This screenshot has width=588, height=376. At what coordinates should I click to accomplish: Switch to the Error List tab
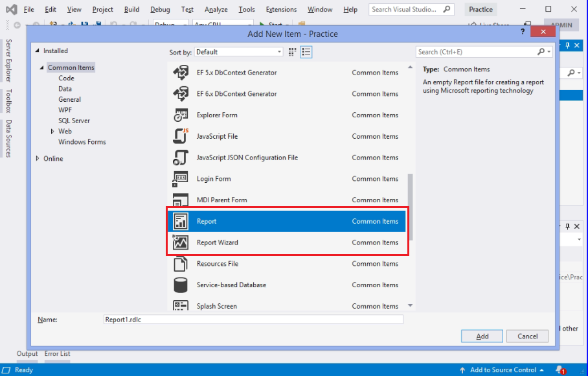[x=57, y=354]
